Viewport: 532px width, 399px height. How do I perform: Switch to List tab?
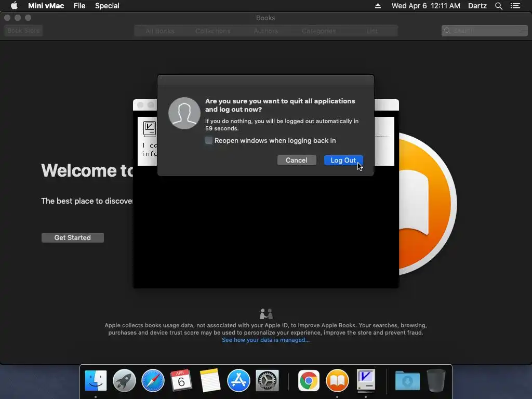[372, 31]
